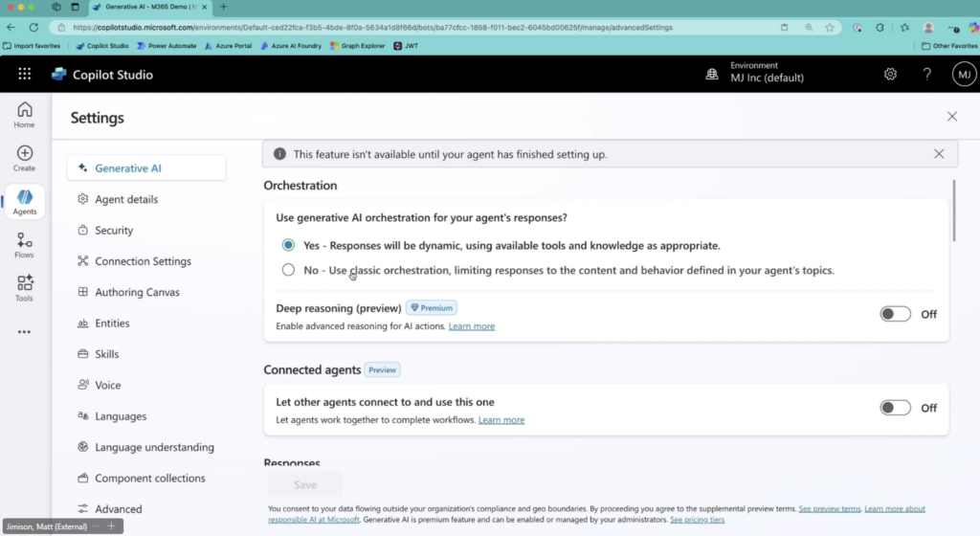Open Agent details settings
Viewport: 980px width, 536px height.
point(125,199)
